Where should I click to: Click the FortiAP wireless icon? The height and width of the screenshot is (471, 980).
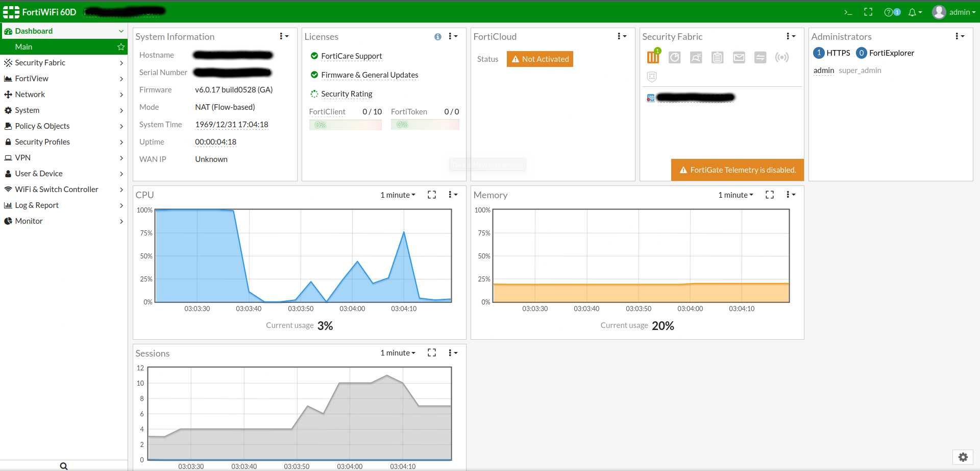click(x=781, y=57)
